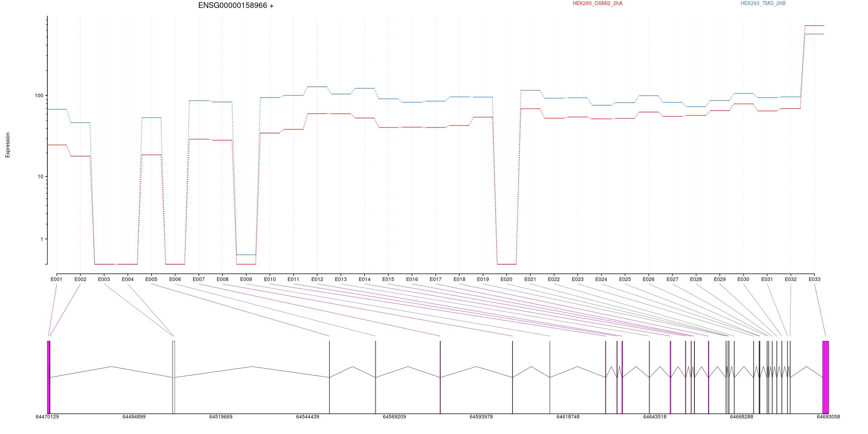The image size is (868, 434).
Task: Click exon label E016
Action: tap(412, 279)
